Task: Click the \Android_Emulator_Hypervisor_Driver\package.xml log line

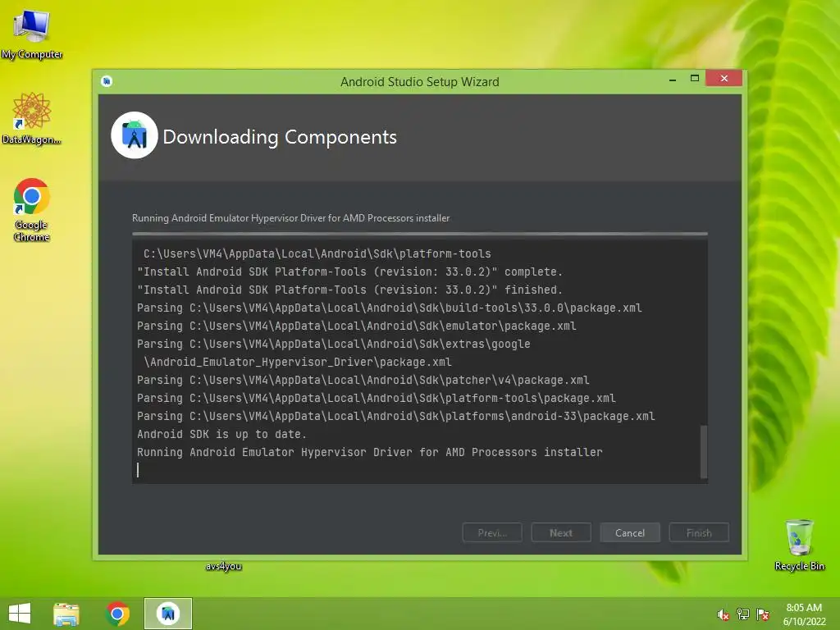Action: 298,362
